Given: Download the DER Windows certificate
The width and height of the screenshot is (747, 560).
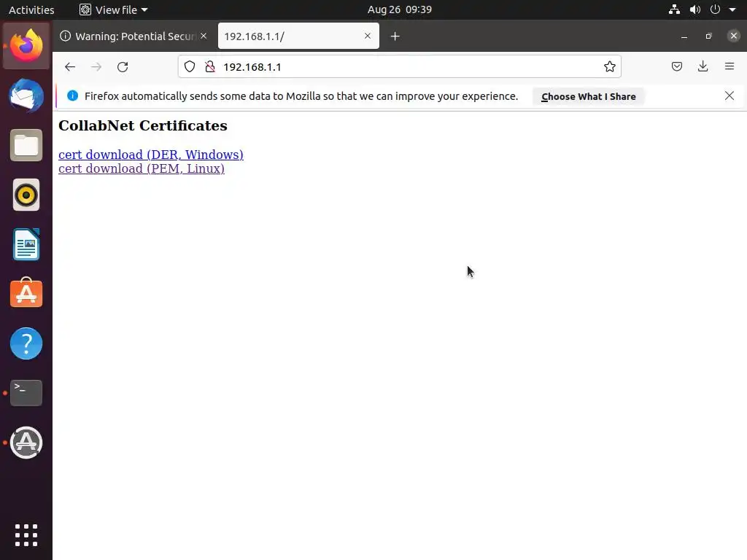Looking at the screenshot, I should (150, 155).
